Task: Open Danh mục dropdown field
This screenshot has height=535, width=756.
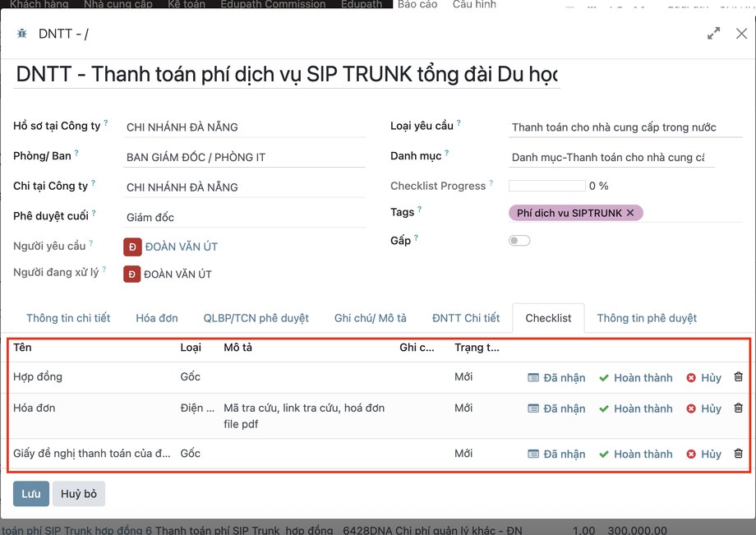Action: click(611, 157)
